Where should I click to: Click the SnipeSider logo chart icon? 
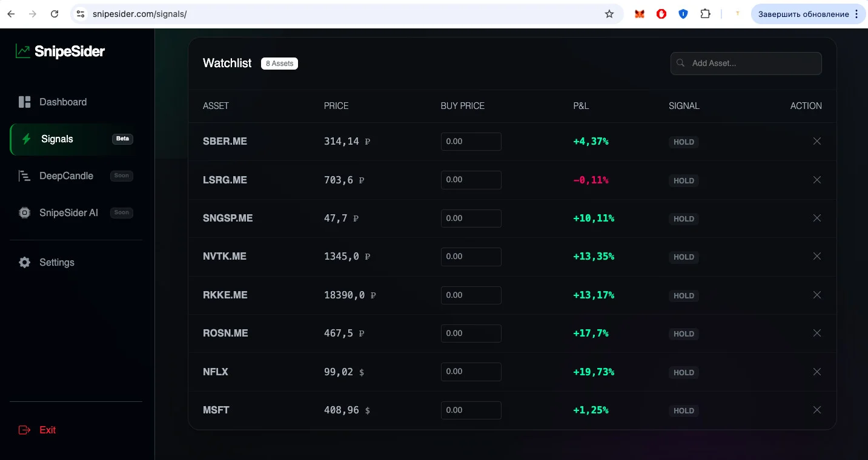(23, 51)
